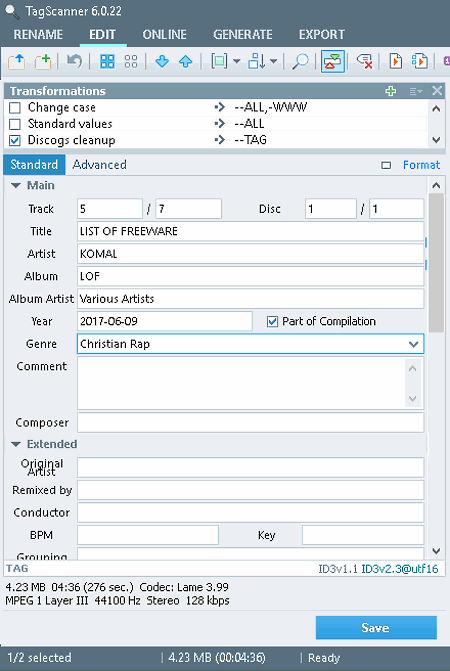The height and width of the screenshot is (671, 450).
Task: Click the Add folder icon with green plus
Action: point(43,62)
